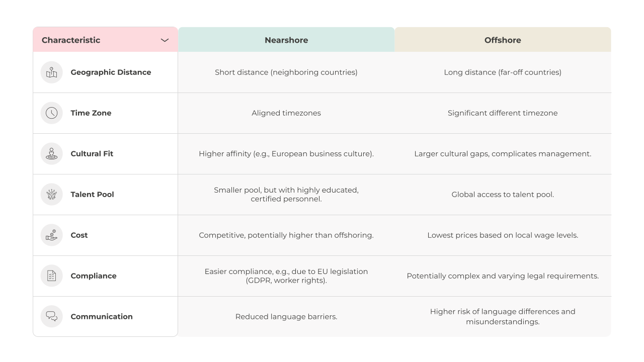This screenshot has height=362, width=644.
Task: Select the Communication row label
Action: (x=102, y=317)
